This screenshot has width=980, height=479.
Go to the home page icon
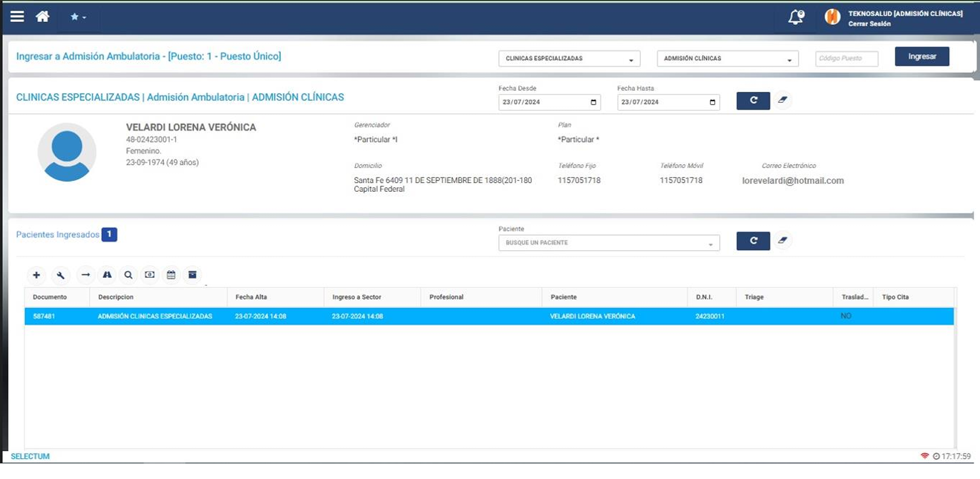pyautogui.click(x=43, y=17)
